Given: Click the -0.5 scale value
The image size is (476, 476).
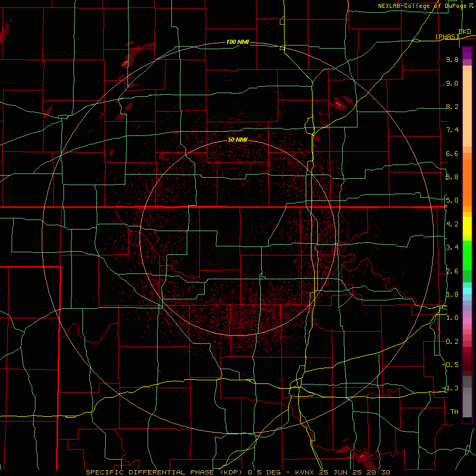Looking at the screenshot, I should 451,365.
